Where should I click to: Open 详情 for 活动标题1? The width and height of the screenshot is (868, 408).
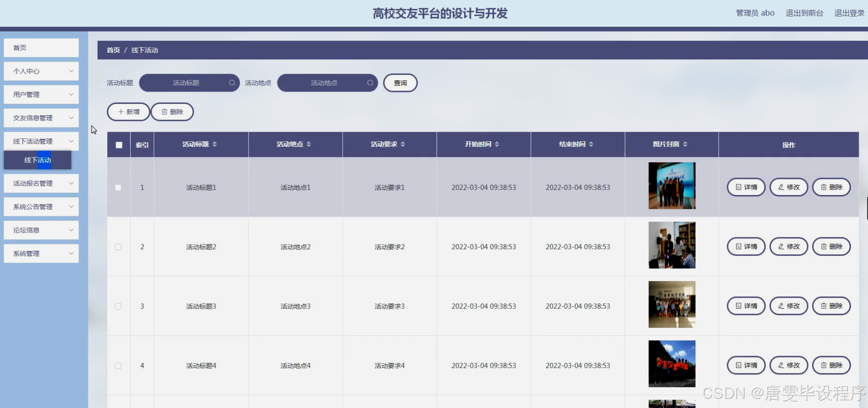coord(746,187)
